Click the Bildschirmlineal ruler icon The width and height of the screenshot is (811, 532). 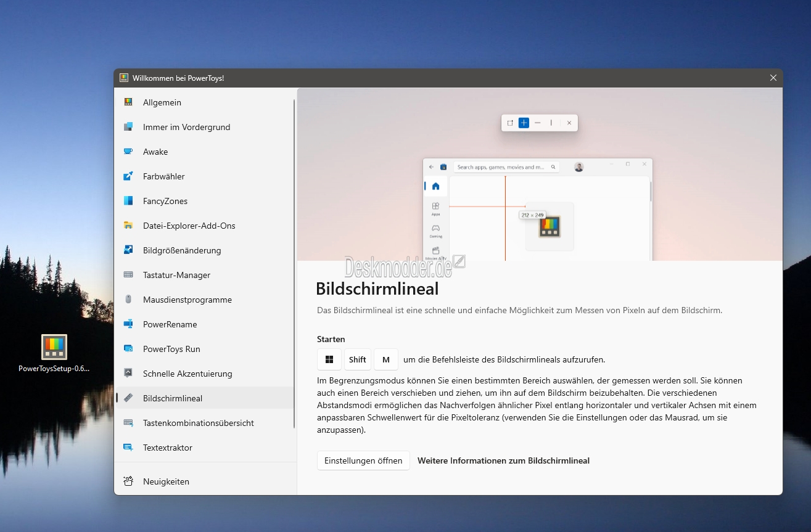pyautogui.click(x=128, y=398)
